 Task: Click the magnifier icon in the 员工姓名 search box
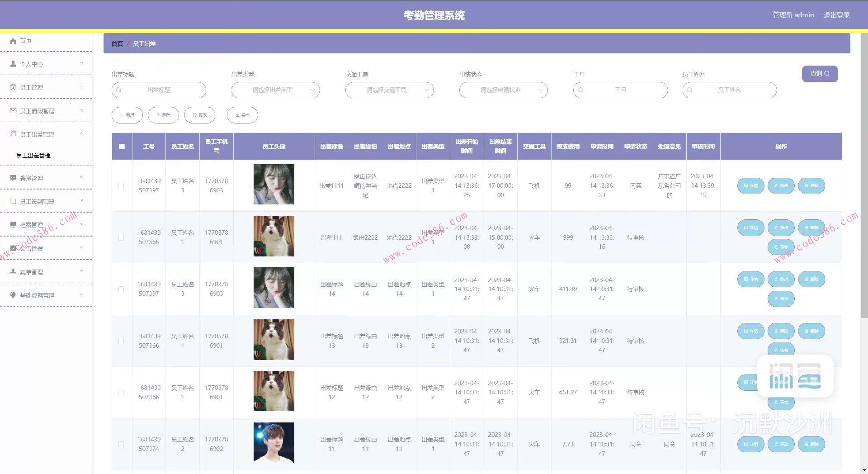pyautogui.click(x=690, y=90)
